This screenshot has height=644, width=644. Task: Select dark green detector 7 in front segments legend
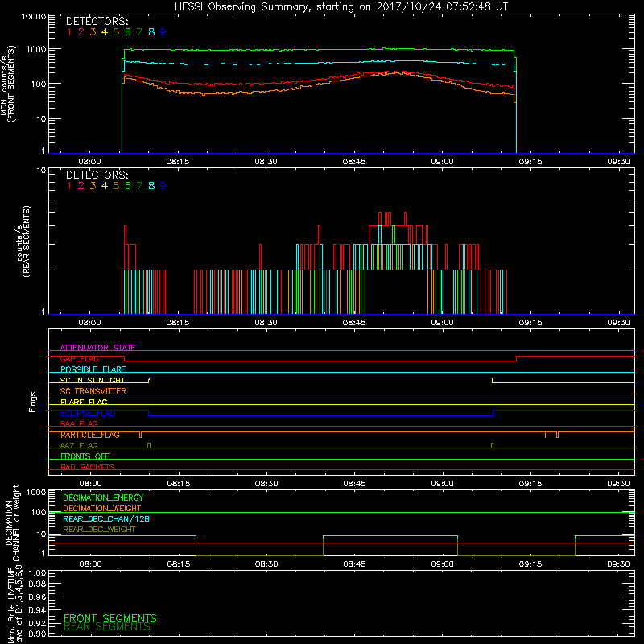[x=139, y=32]
